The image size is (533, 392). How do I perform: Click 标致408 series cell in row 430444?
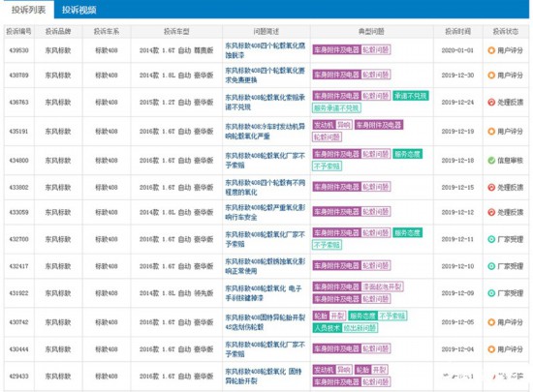107,348
